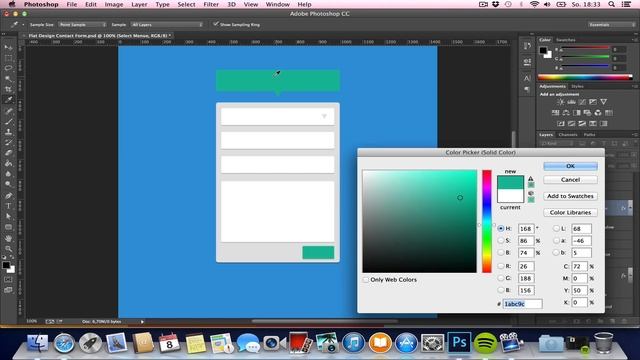Cancel the Color Picker dialog

pos(570,180)
